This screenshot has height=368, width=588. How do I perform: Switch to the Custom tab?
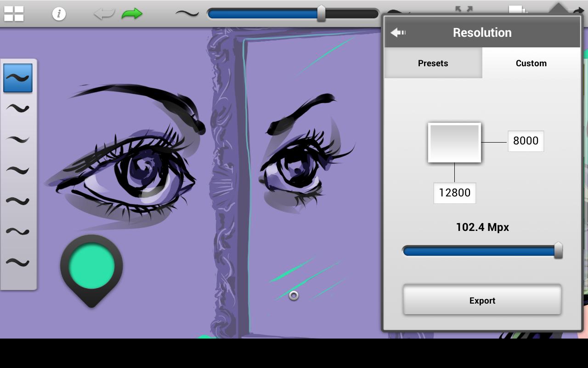point(531,63)
